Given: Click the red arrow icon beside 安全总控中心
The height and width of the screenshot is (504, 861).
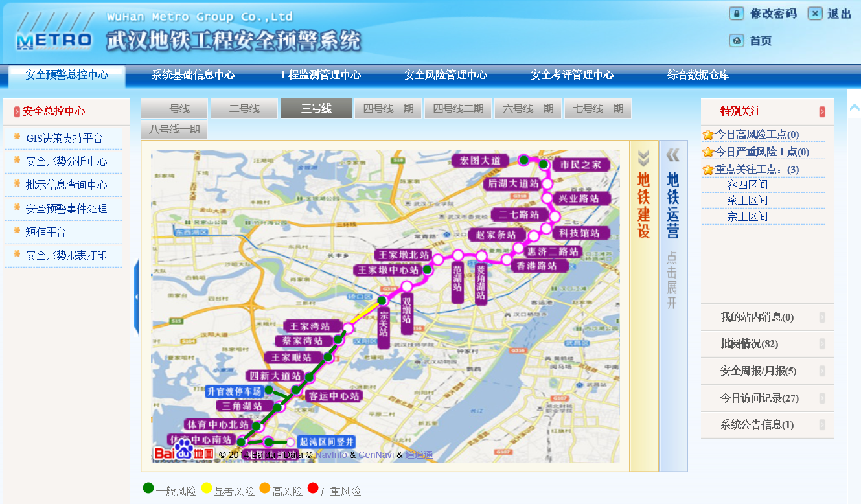Looking at the screenshot, I should pos(17,111).
